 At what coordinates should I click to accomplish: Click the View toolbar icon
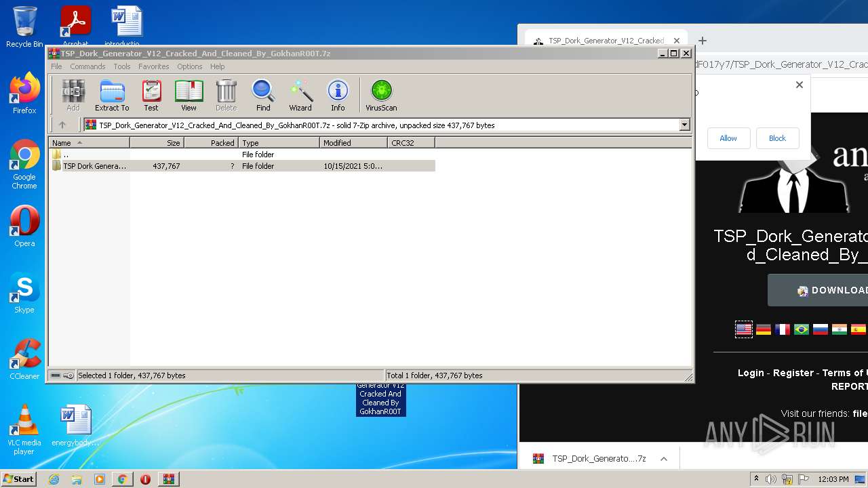coord(189,95)
